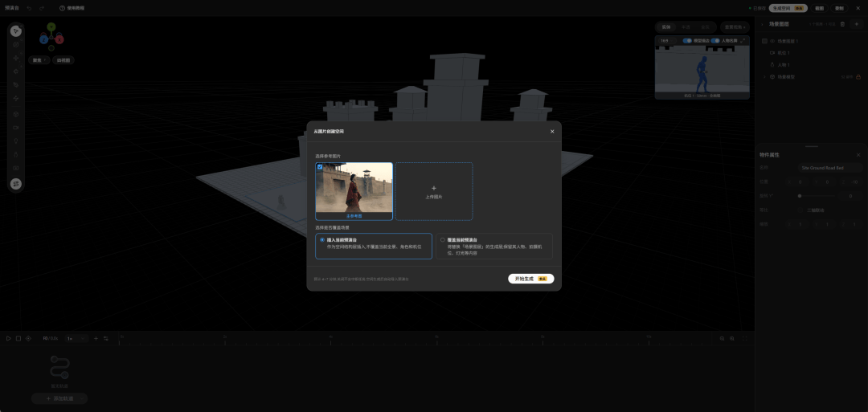Screen dimensions: 868x412
Task: Click the lightbulb light tool
Action: (x=16, y=141)
